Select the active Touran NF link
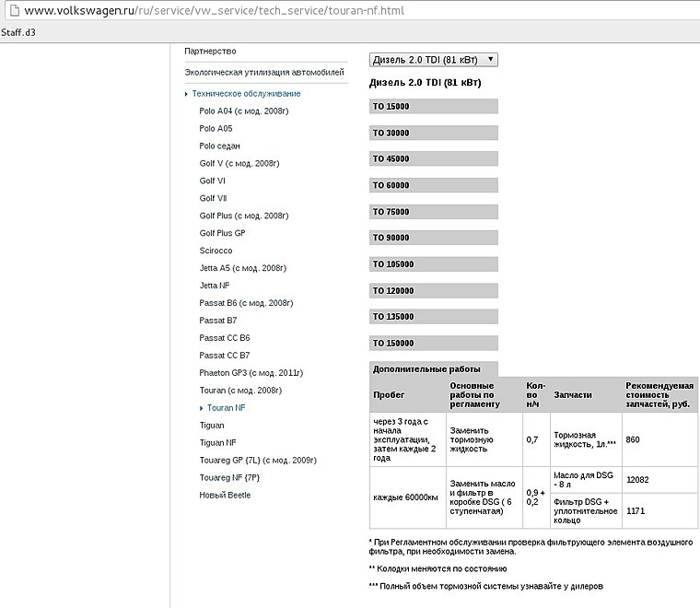Image resolution: width=700 pixels, height=608 pixels. 226,407
